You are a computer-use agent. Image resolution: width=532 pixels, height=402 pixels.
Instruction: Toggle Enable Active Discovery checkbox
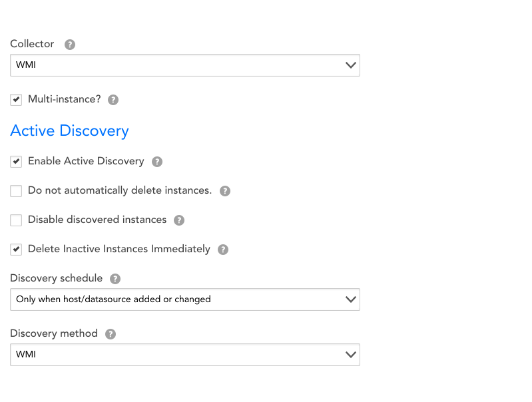[x=16, y=162]
